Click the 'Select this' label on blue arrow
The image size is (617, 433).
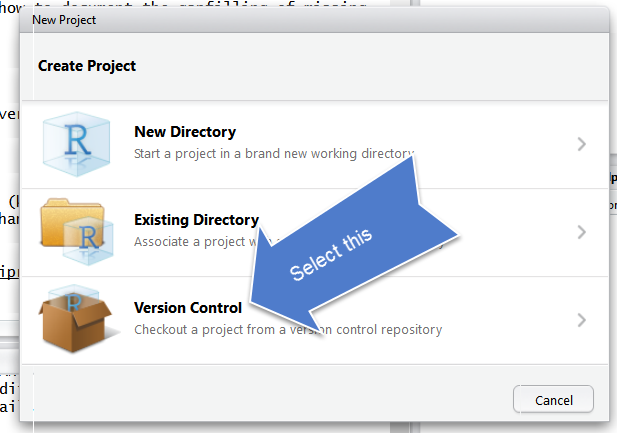(331, 255)
